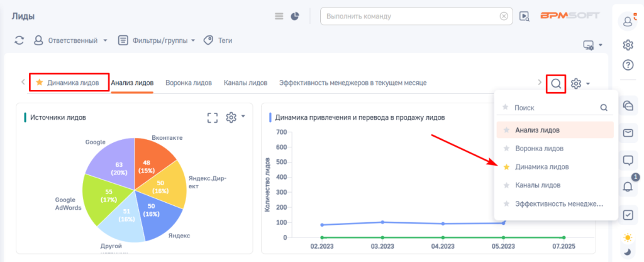Image resolution: width=644 pixels, height=262 pixels.
Task: Select Каналы лидов in dropdown list
Action: click(x=555, y=185)
